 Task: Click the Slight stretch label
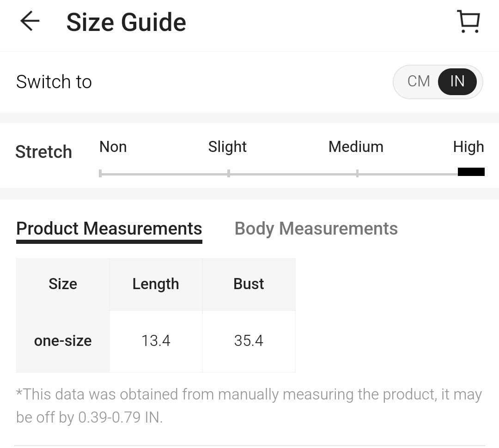pos(227,147)
